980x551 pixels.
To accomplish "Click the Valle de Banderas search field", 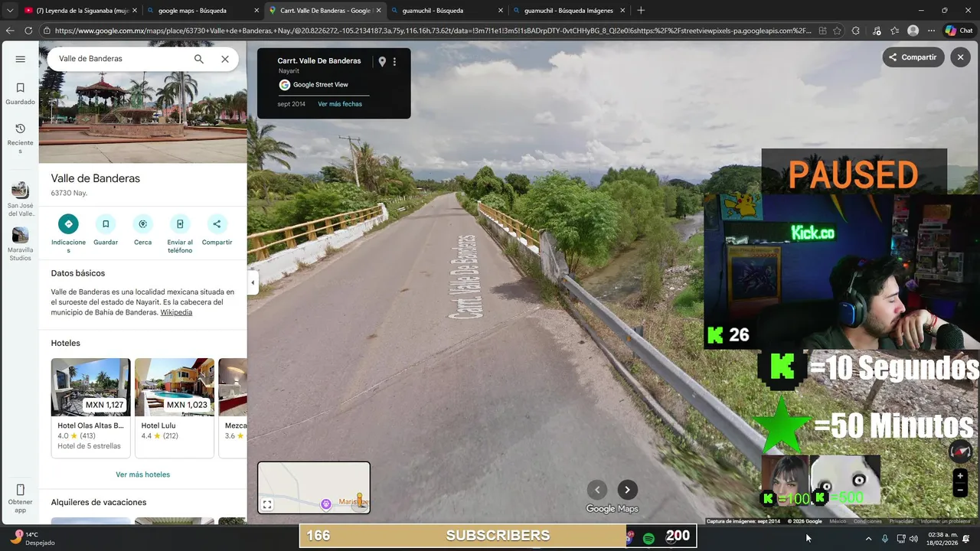I will tap(119, 59).
